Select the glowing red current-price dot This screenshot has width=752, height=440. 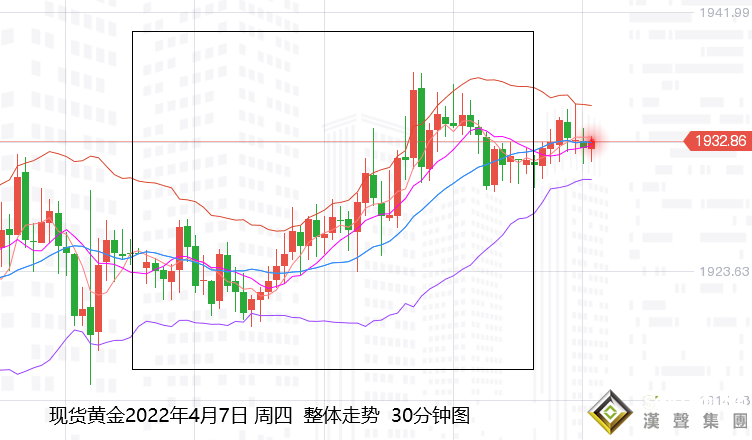[591, 143]
